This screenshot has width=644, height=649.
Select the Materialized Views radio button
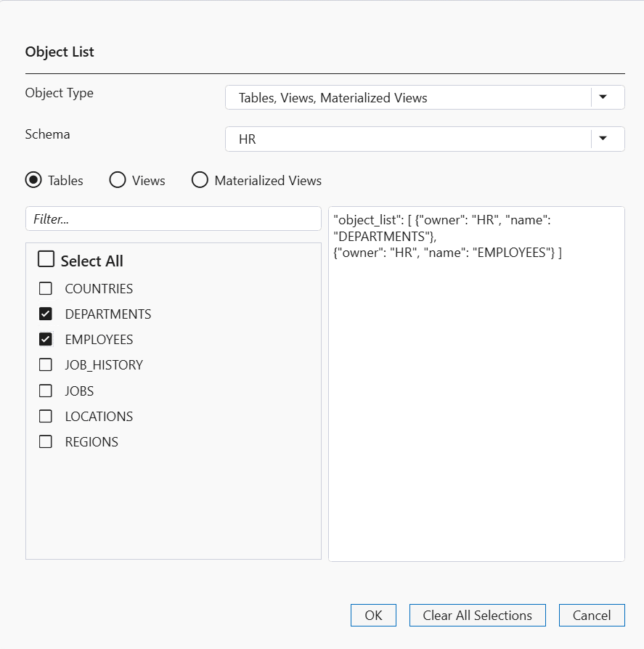pyautogui.click(x=200, y=180)
